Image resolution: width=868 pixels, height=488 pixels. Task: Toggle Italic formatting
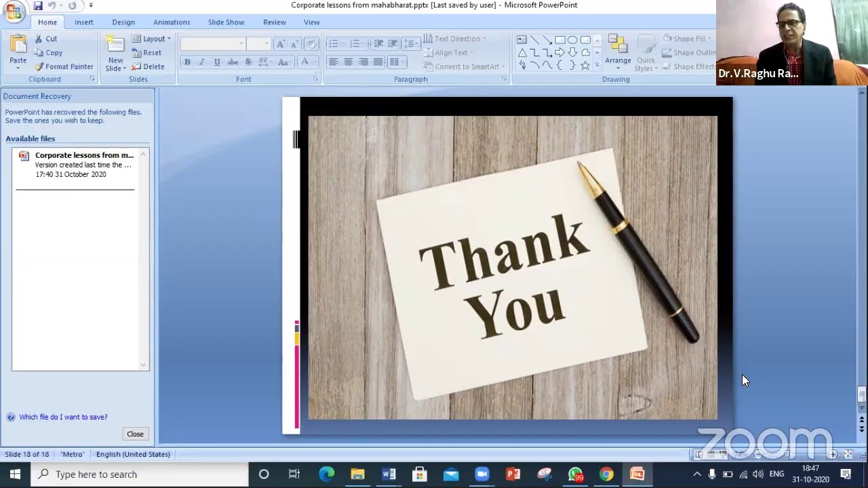(202, 62)
